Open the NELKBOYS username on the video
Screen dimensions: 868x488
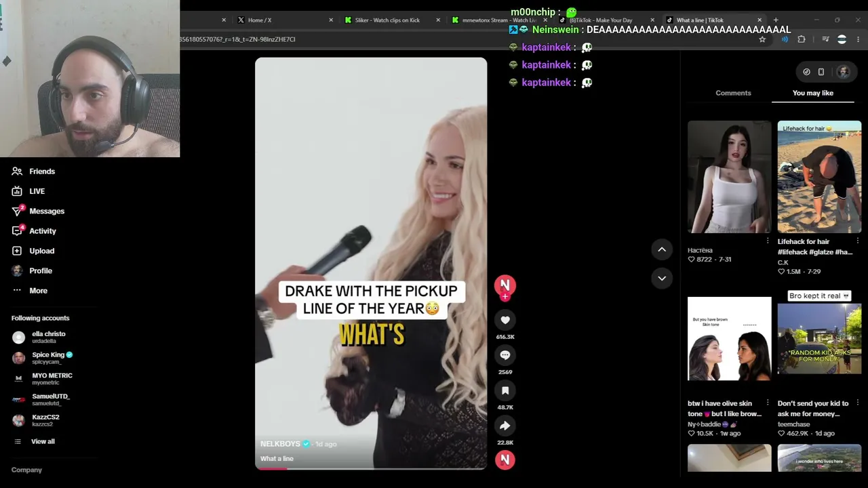[x=280, y=444]
